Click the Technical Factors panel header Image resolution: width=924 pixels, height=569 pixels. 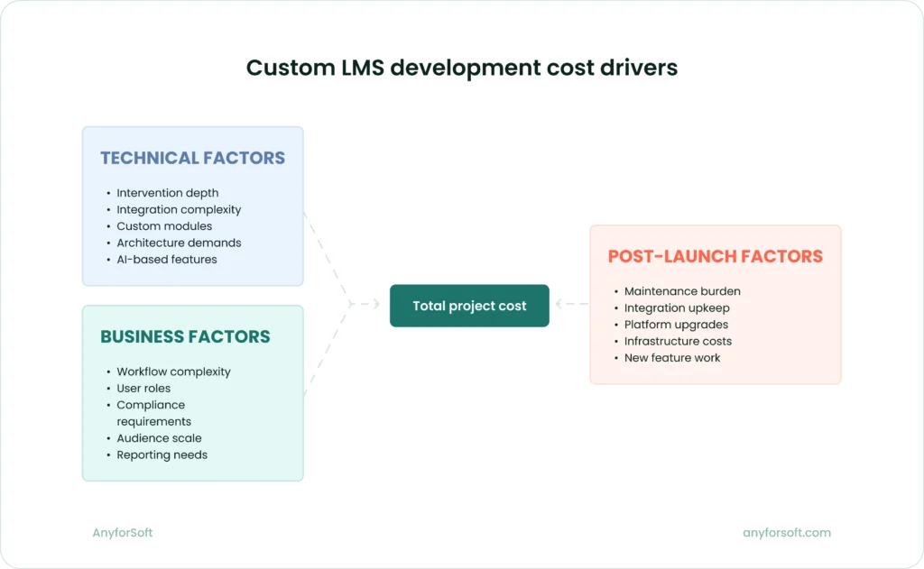pyautogui.click(x=192, y=158)
